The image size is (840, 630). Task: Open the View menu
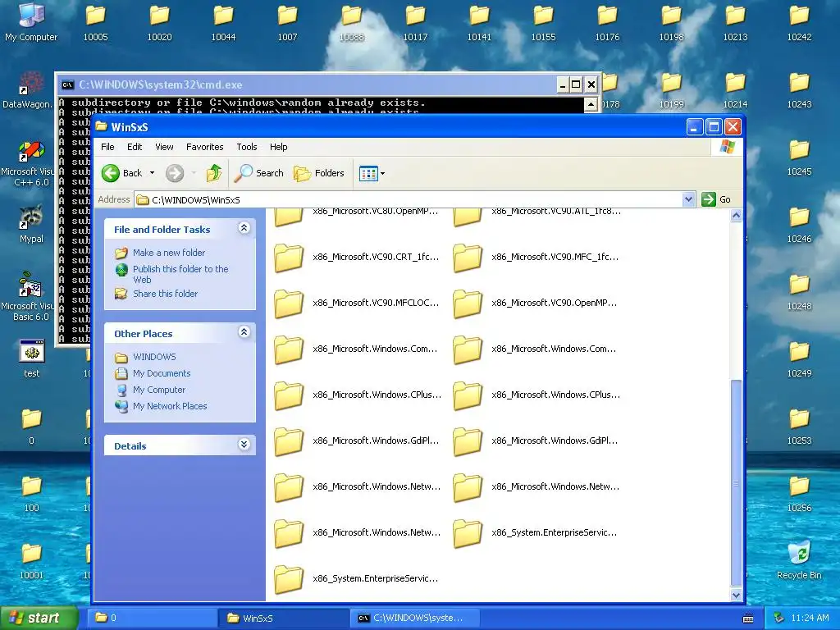coord(164,147)
